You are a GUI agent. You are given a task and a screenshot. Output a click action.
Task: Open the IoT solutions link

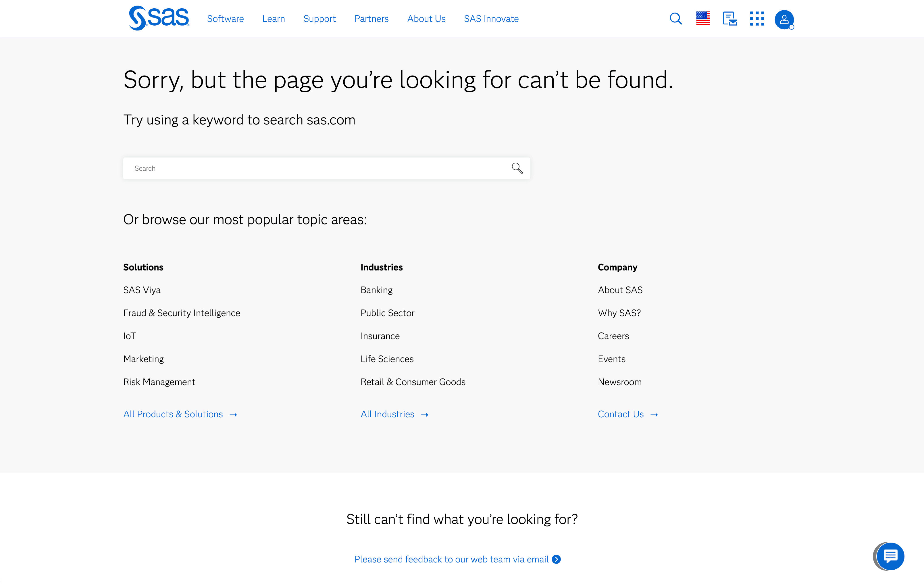pos(129,336)
